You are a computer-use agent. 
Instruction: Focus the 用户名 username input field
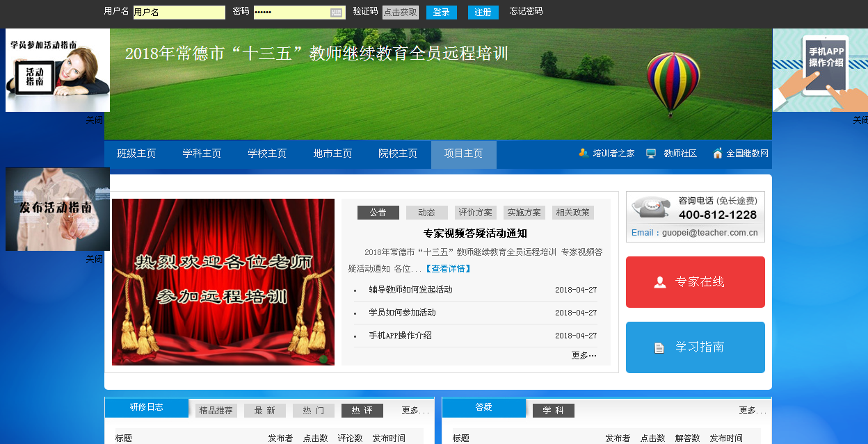point(179,13)
